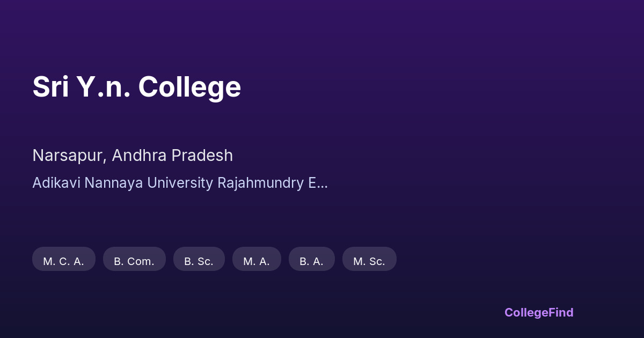Image resolution: width=644 pixels, height=338 pixels.
Task: Click the word Pradesh in the location
Action: click(x=202, y=156)
